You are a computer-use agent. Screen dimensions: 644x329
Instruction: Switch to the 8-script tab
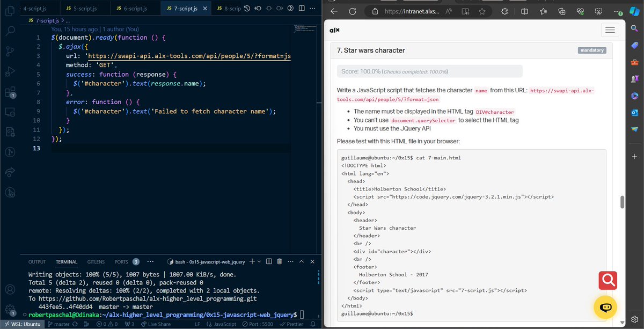(x=228, y=9)
